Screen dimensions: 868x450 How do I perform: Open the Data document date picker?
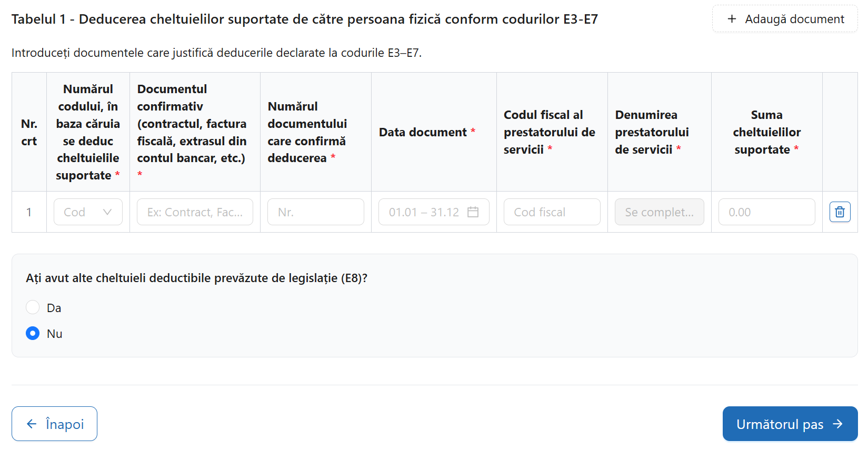pyautogui.click(x=424, y=212)
